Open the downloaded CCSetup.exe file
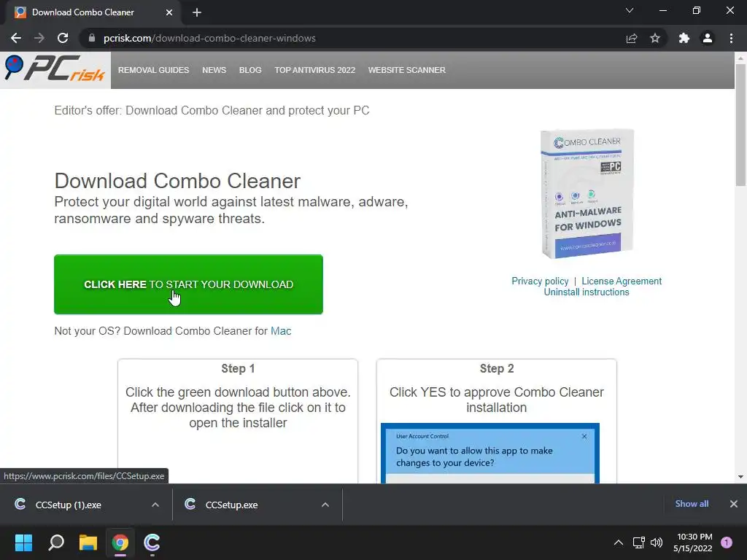Viewport: 747px width, 560px height. (231, 505)
